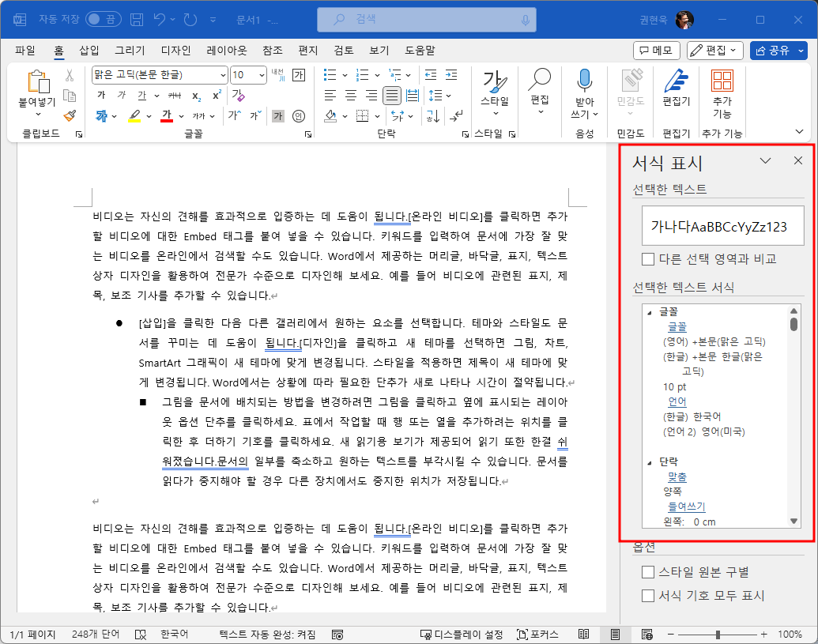The width and height of the screenshot is (818, 644).
Task: Open the font size dropdown
Action: (262, 75)
